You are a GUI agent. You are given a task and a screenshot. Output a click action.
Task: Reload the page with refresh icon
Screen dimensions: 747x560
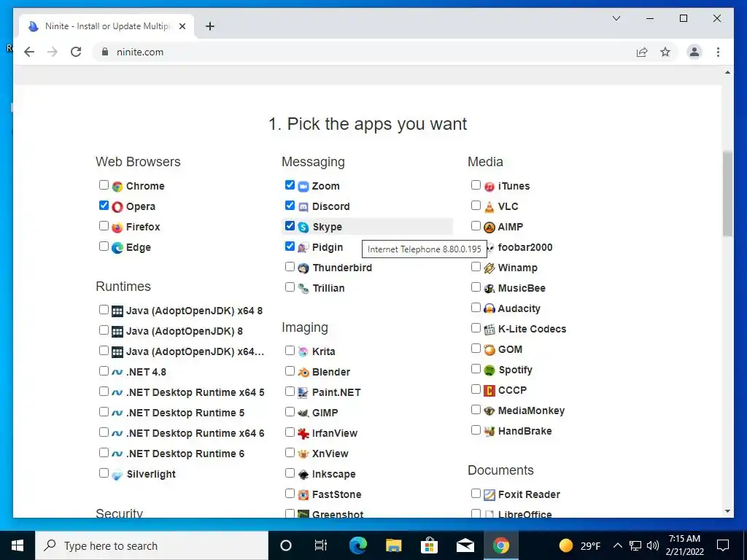76,52
